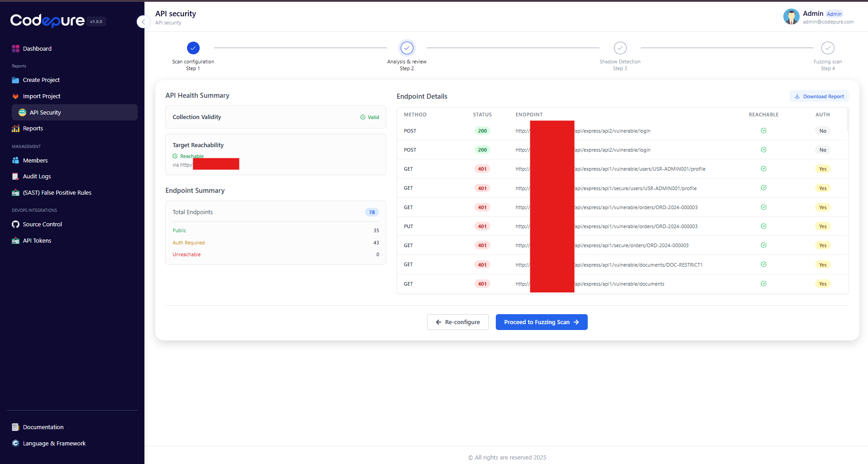The image size is (868, 464).
Task: Click the Scan configuration step 1 circle
Action: tap(193, 48)
